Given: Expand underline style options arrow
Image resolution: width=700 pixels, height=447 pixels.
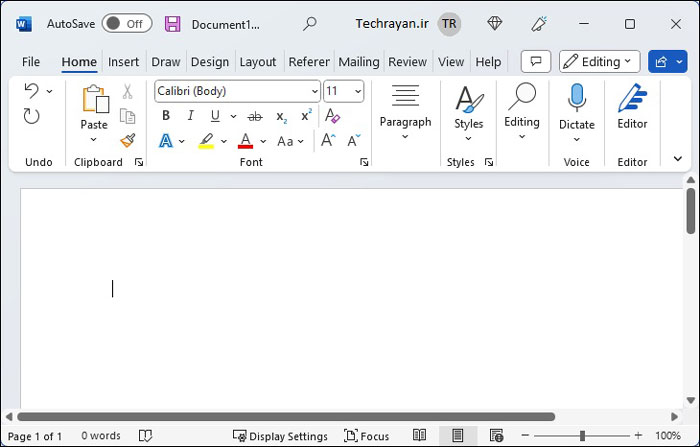Looking at the screenshot, I should point(233,117).
